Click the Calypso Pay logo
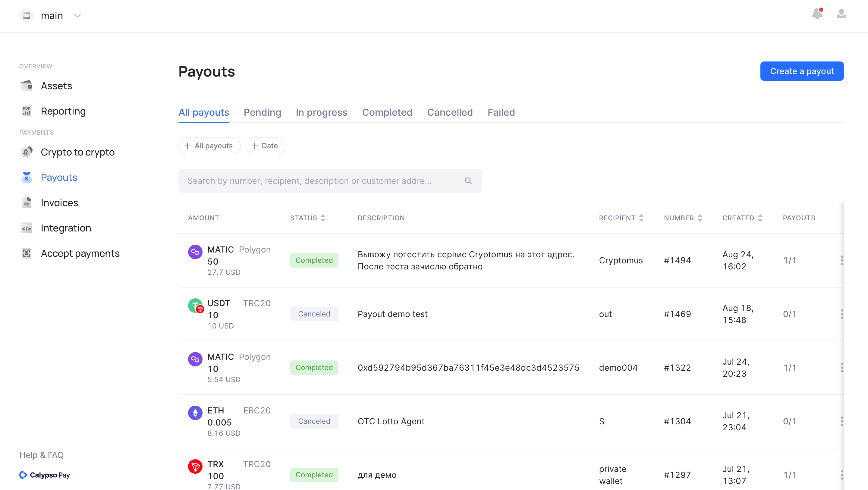The image size is (868, 490). click(x=45, y=475)
